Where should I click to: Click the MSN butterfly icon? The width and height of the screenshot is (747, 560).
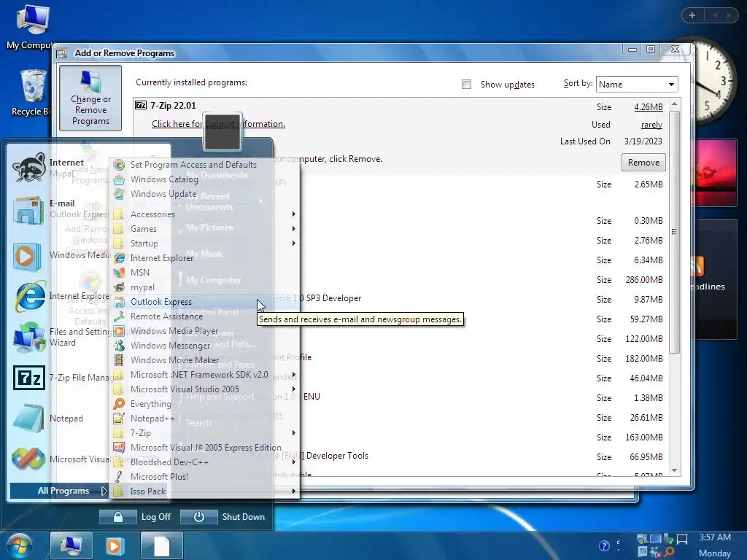coord(119,273)
